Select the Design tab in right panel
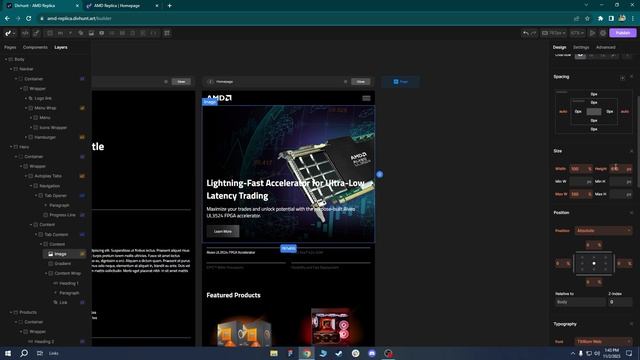This screenshot has height=360, width=640. click(559, 47)
